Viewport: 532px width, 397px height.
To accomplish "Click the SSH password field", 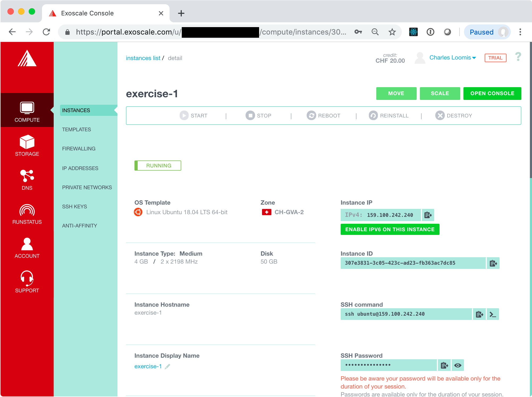I will point(389,365).
